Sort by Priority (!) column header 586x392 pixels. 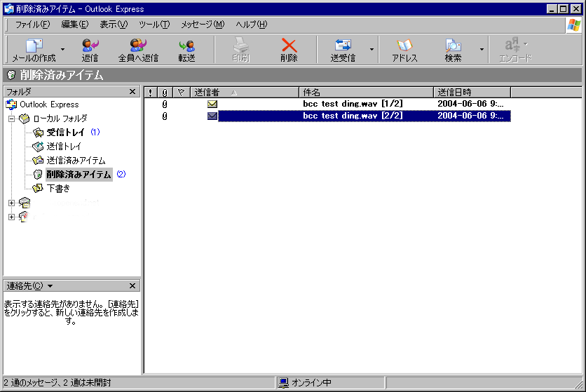[x=150, y=93]
